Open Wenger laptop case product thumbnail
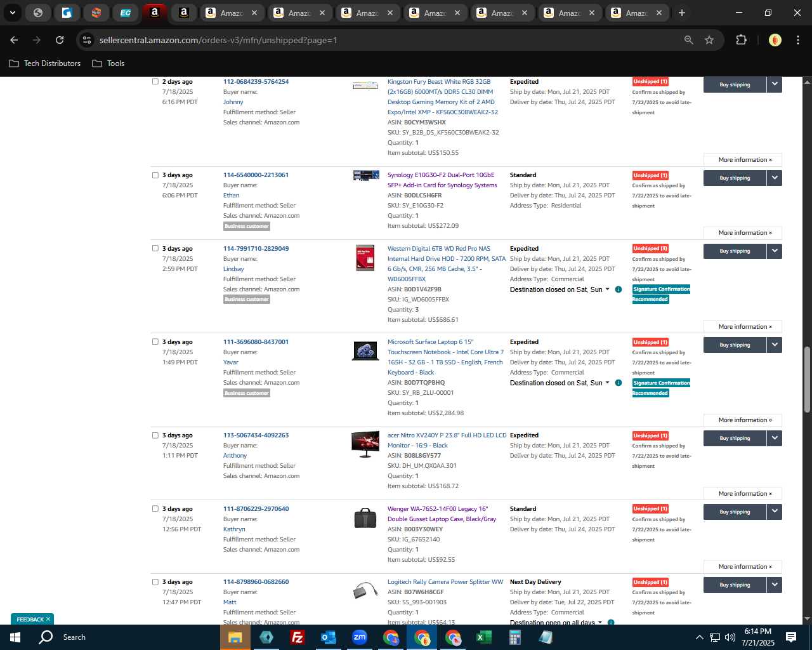The width and height of the screenshot is (812, 650). pyautogui.click(x=365, y=518)
